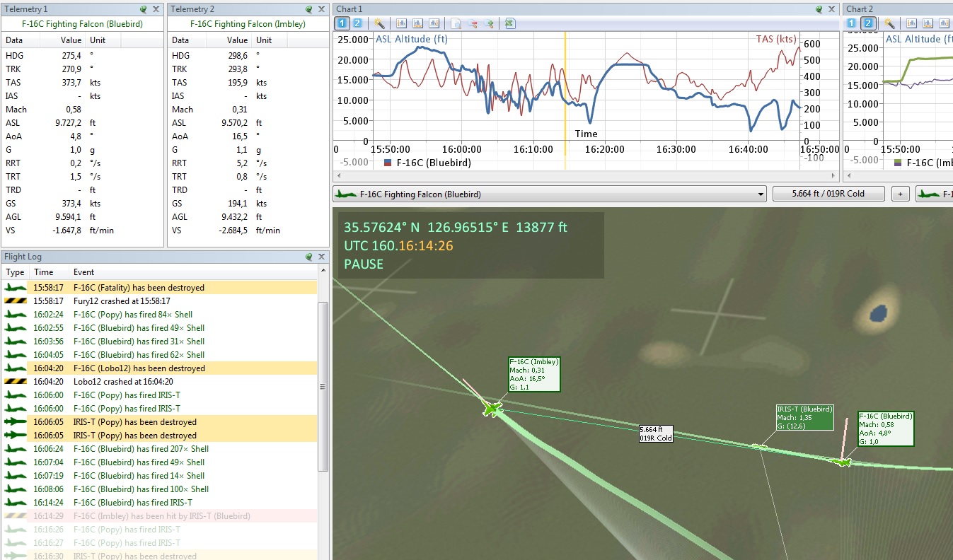Viewport: 953px width, 560px height.
Task: Click ASL Altitude axis label in Chart 1
Action: 412,39
